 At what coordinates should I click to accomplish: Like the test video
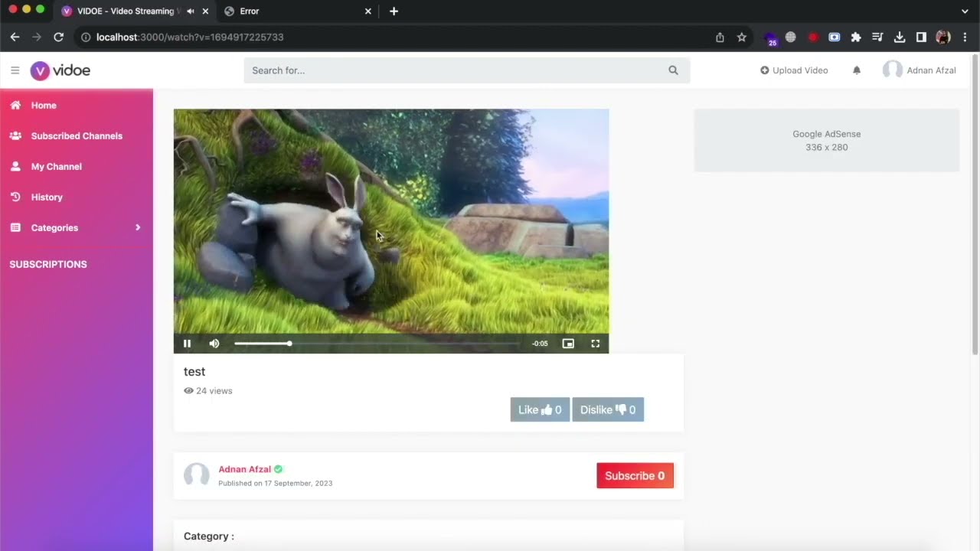(540, 409)
